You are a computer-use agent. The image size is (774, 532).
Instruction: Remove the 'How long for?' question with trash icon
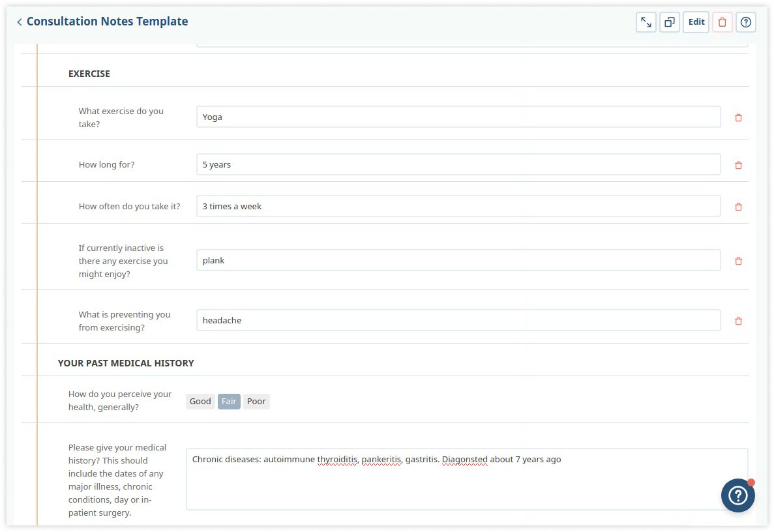coord(737,165)
